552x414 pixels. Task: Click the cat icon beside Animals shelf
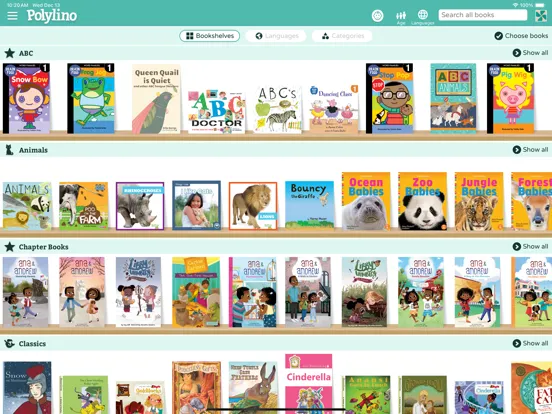[10, 150]
